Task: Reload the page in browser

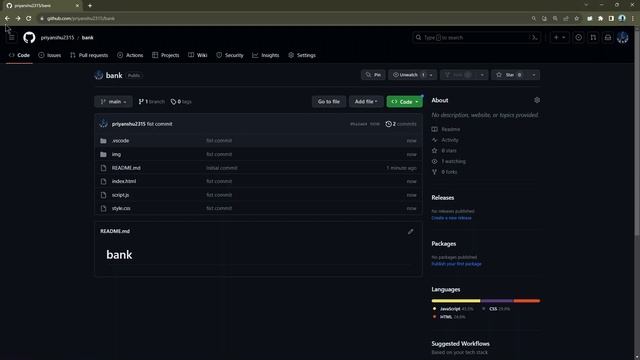Action: pyautogui.click(x=29, y=18)
